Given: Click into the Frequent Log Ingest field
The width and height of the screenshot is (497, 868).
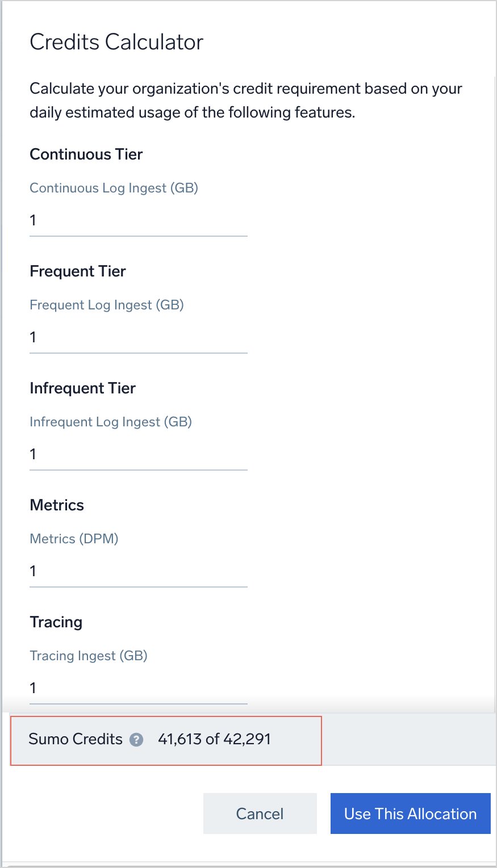Looking at the screenshot, I should tap(138, 338).
